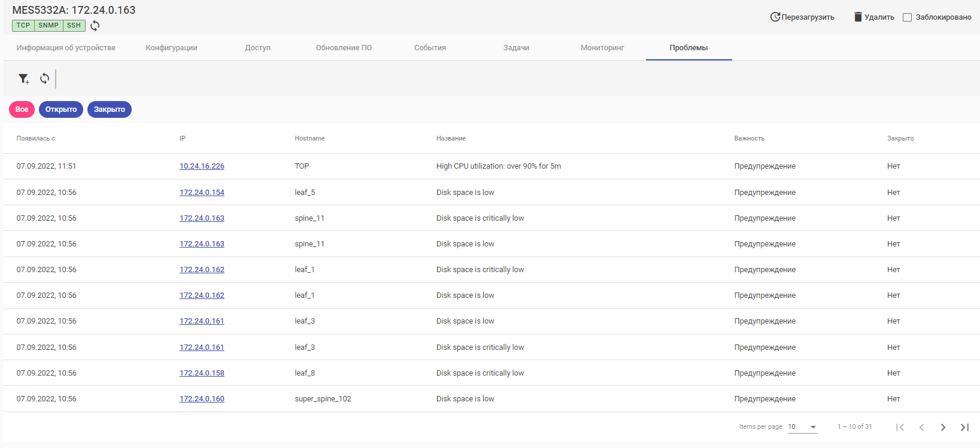Viewport: 980px width, 448px height.
Task: Open the Items per page dropdown
Action: (802, 427)
